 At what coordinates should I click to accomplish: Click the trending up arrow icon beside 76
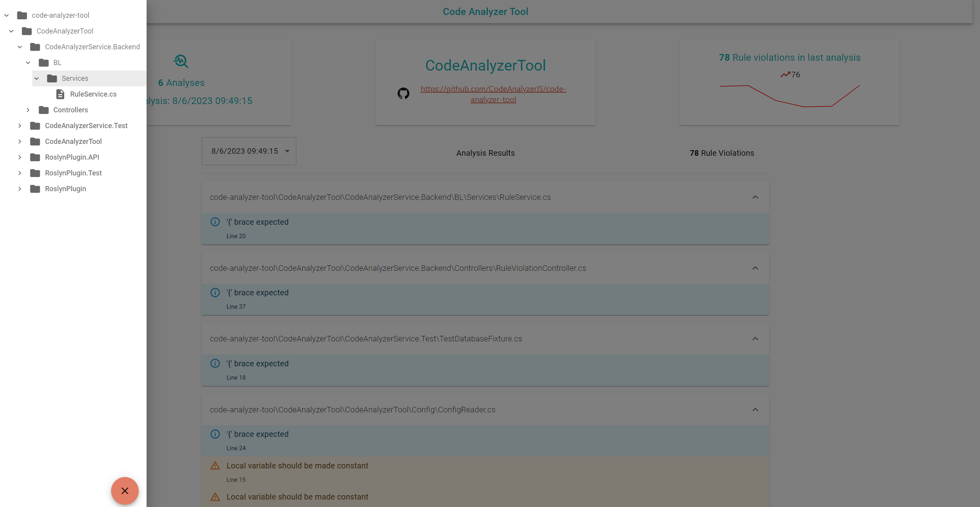785,75
